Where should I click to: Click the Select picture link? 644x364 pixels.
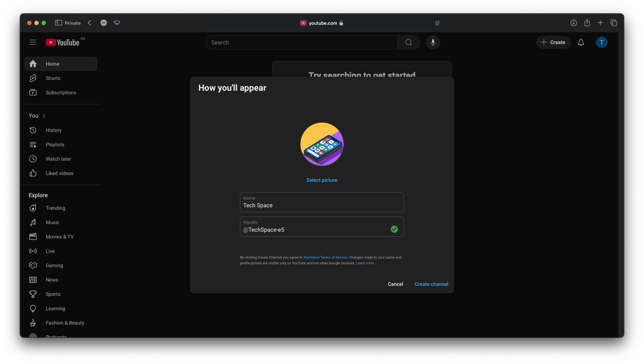tap(322, 180)
